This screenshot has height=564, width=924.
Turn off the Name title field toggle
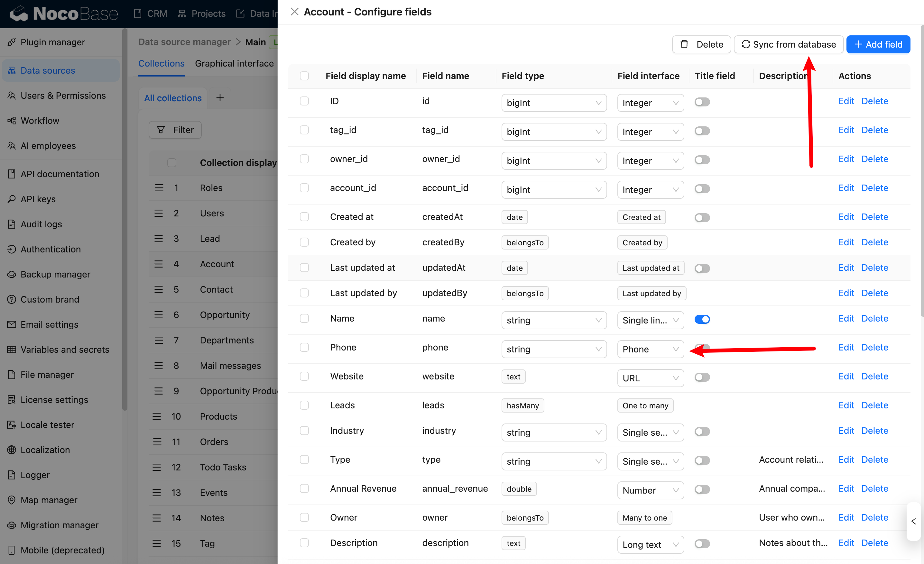click(x=702, y=319)
